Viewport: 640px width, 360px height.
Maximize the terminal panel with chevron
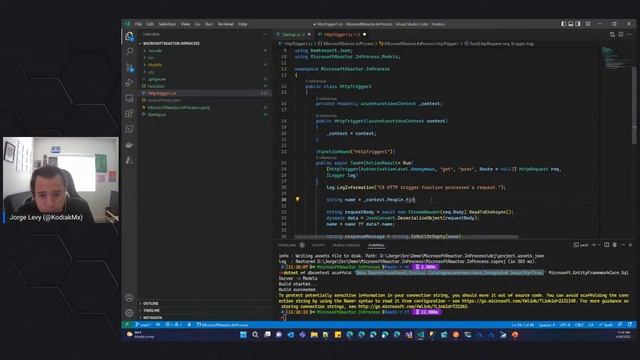click(x=623, y=245)
